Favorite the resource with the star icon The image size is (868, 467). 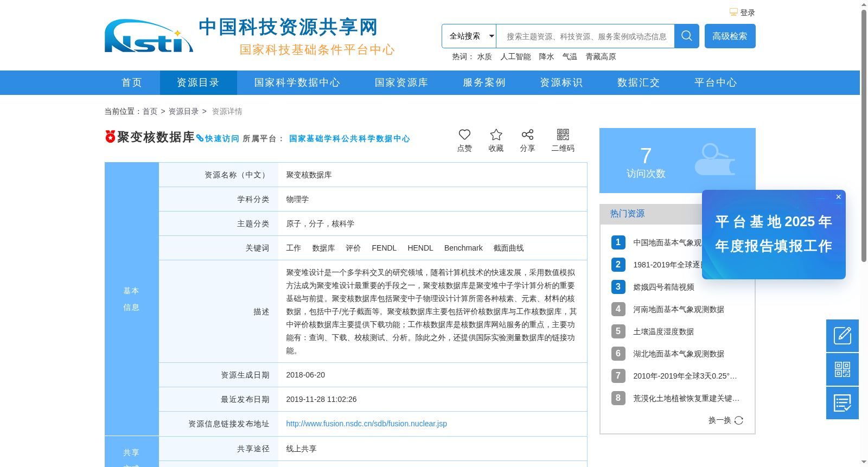click(x=496, y=135)
